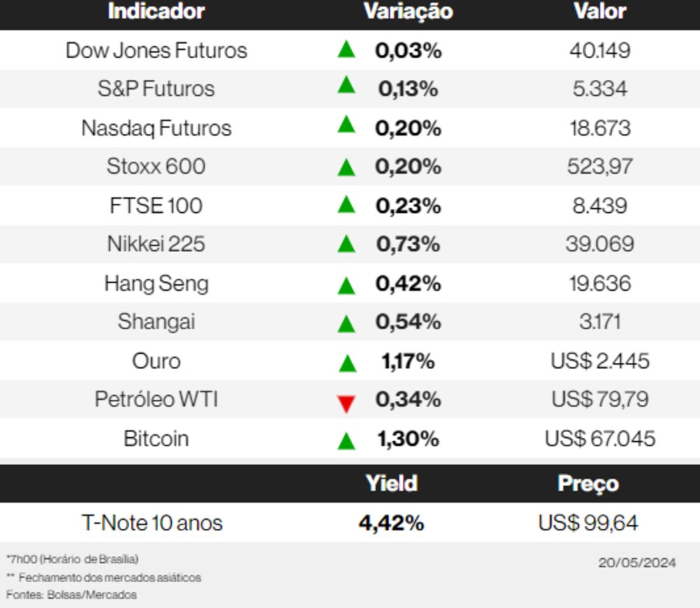
Task: Click the Preço header label
Action: pyautogui.click(x=588, y=483)
